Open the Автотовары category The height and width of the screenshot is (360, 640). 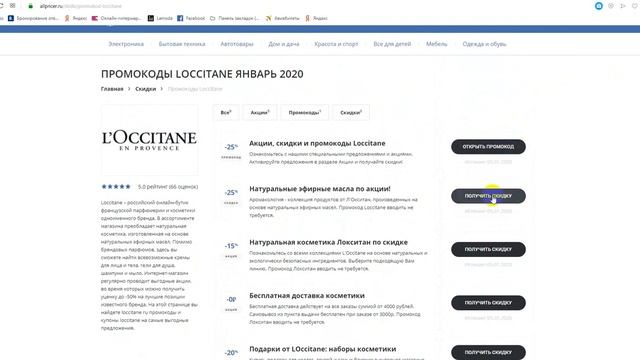coord(237,44)
